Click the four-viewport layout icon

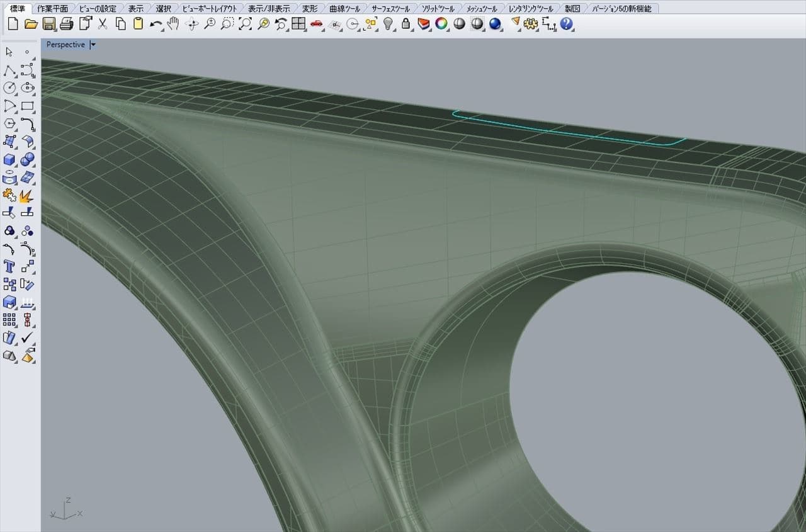pyautogui.click(x=298, y=24)
